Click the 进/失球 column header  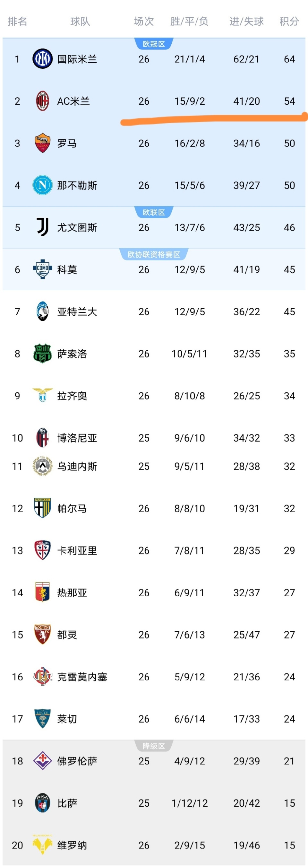pyautogui.click(x=246, y=22)
